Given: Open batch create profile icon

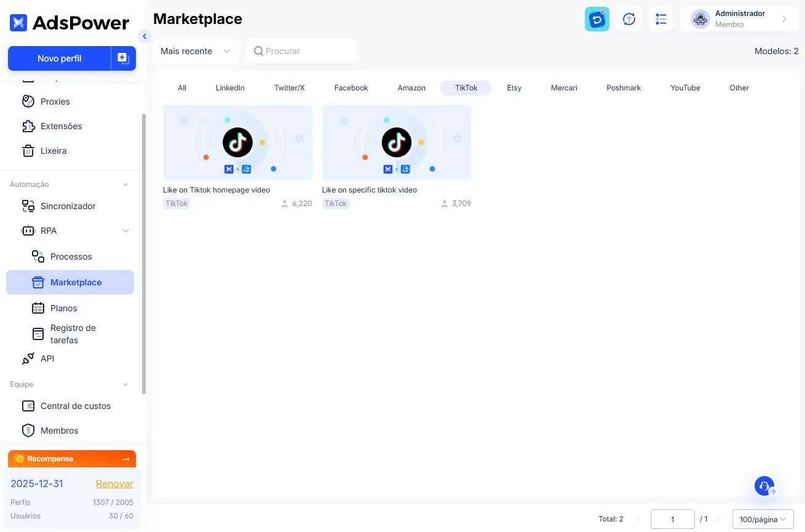Looking at the screenshot, I should coord(123,58).
